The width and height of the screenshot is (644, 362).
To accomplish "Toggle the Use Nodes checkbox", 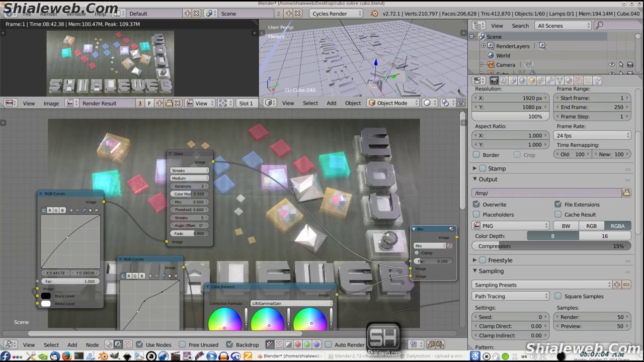I will click(139, 344).
